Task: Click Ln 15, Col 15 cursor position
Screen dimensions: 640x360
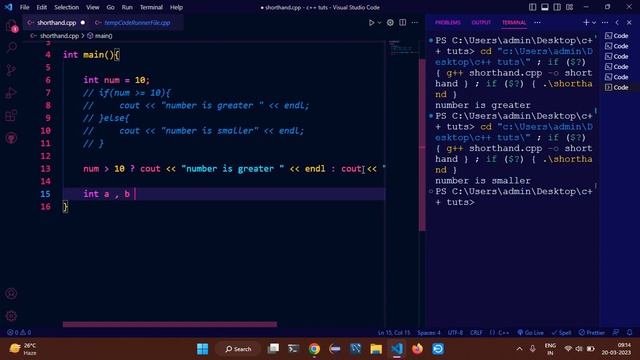Action: tap(394, 333)
